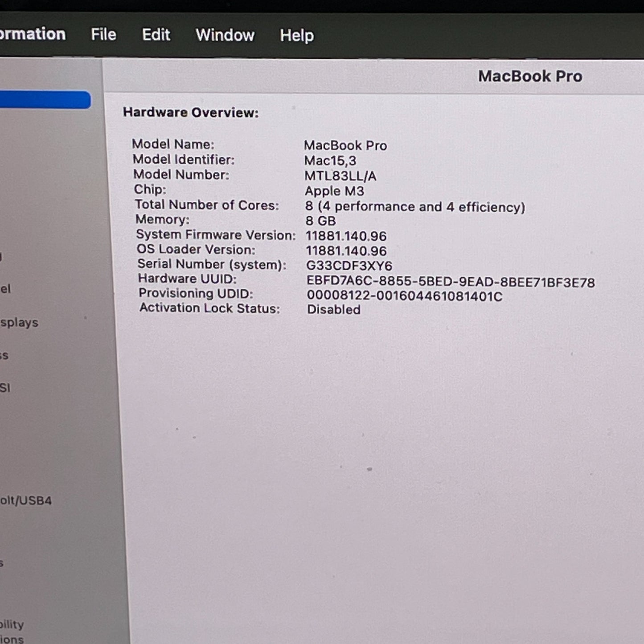Select the Activation Lock Status label
The height and width of the screenshot is (644, 644).
pos(209,308)
